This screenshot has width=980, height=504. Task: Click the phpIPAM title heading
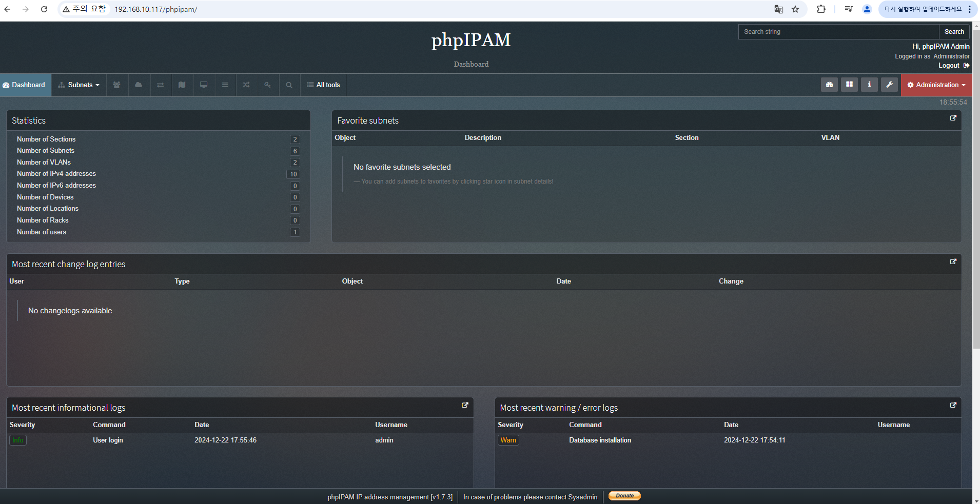471,40
